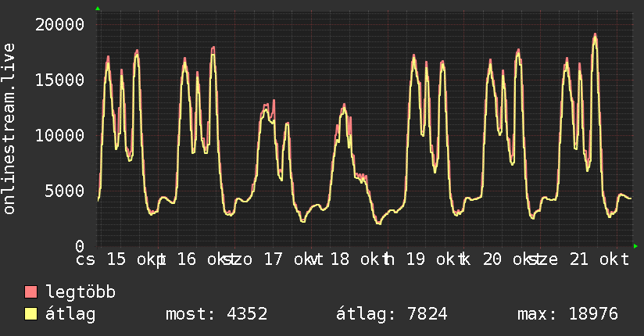Screen dimensions: 644x336
Task: Click the 10000 y-axis label
Action: click(x=59, y=135)
